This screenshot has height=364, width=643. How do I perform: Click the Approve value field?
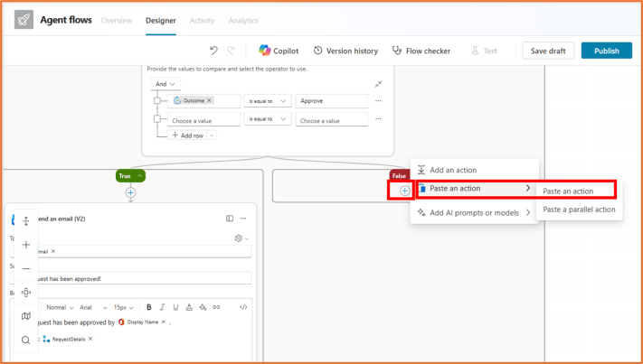tap(331, 101)
